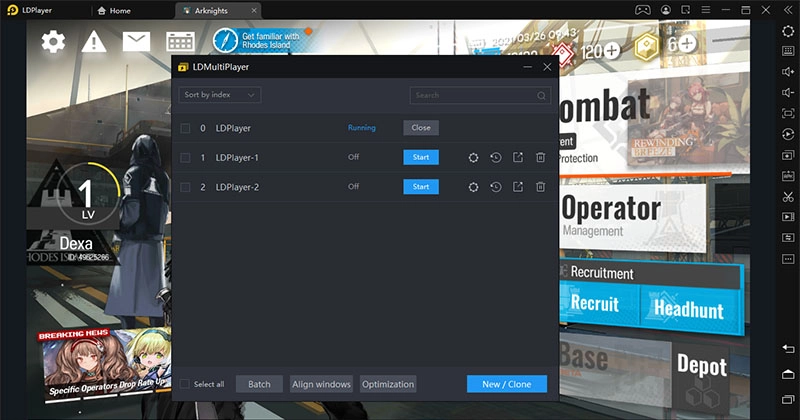
Task: Click backup/restore icon for LDPlayer-1
Action: 495,158
